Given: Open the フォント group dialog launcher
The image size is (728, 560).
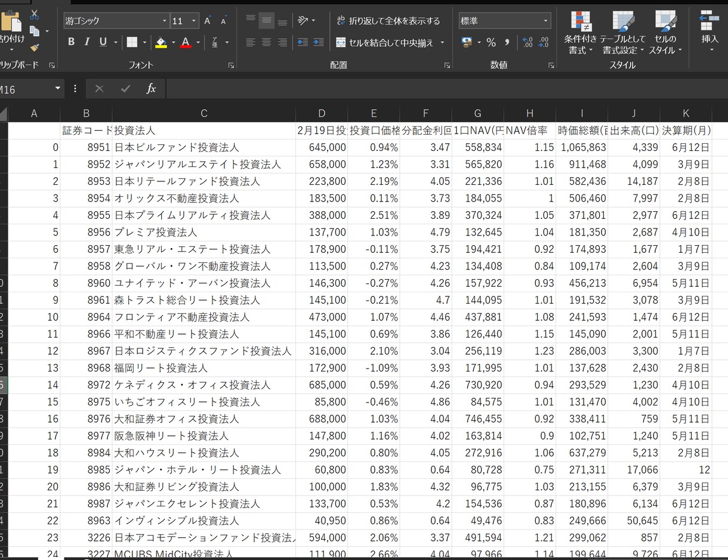Looking at the screenshot, I should (231, 65).
